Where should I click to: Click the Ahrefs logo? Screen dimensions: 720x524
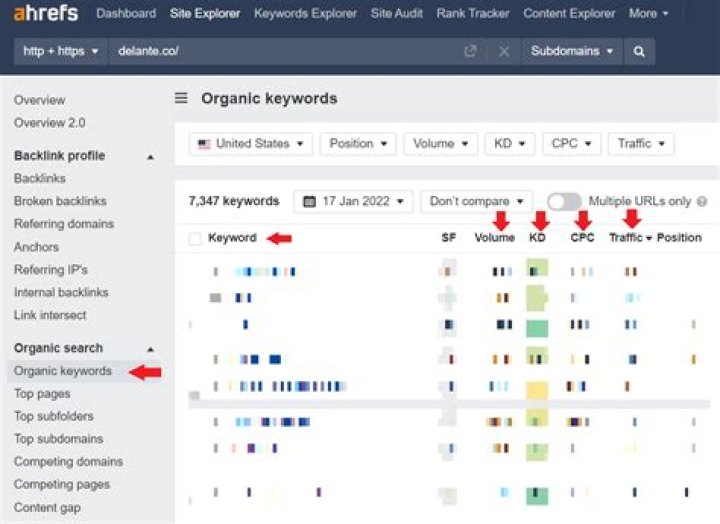coord(45,14)
